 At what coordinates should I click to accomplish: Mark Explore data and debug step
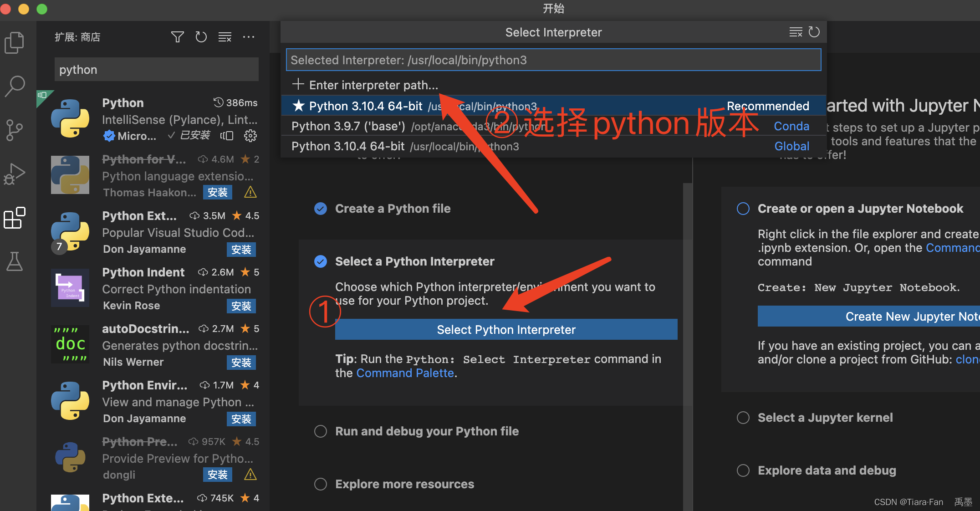(743, 470)
